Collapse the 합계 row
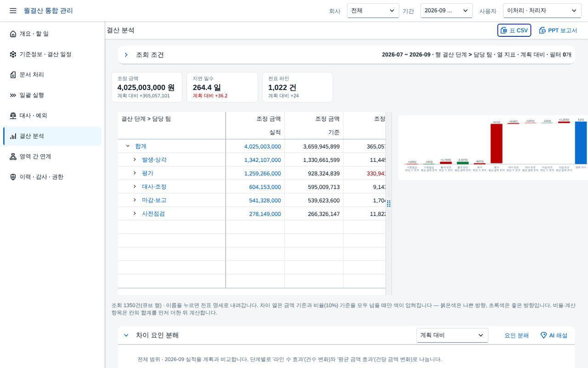 tap(128, 146)
